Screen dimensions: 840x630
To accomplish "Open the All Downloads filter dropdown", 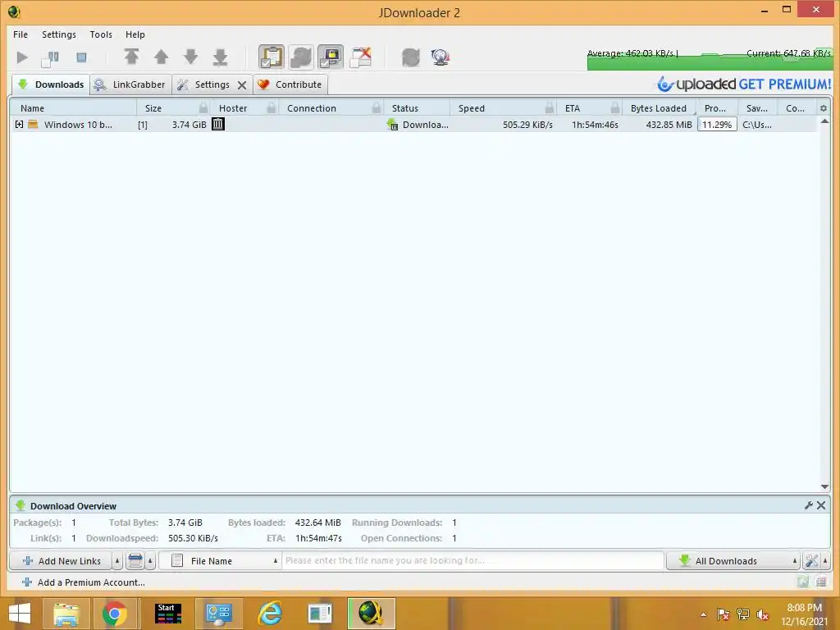I will pos(733,561).
